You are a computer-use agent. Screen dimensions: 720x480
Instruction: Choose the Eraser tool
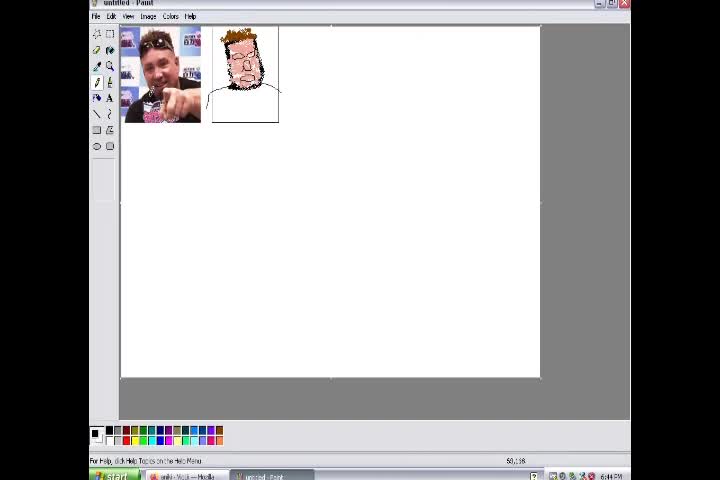(97, 50)
